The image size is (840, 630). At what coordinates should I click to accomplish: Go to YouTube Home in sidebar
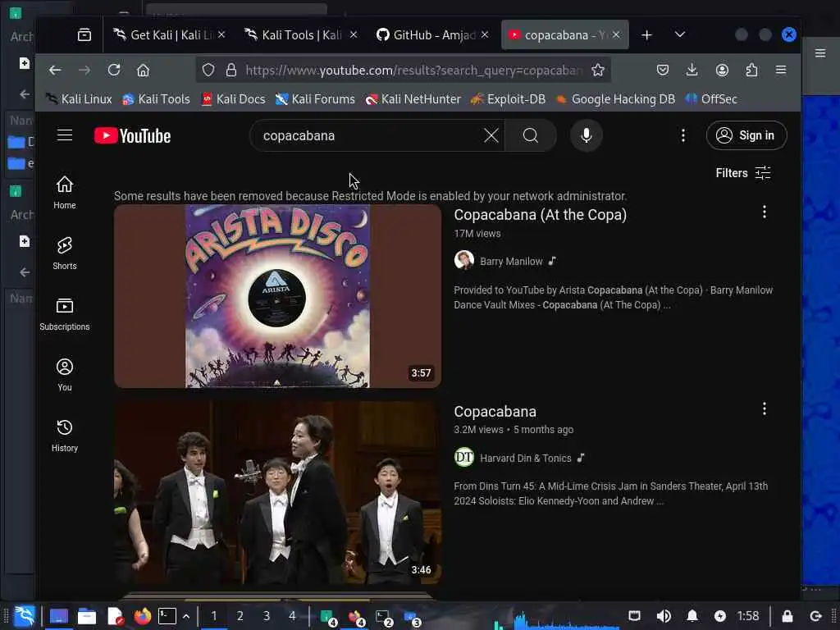[64, 192]
